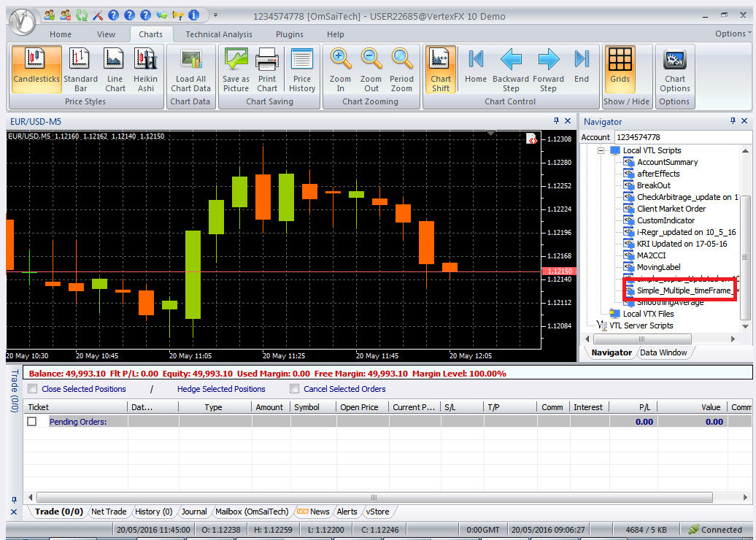The image size is (756, 540).
Task: Switch to the Technical Analysis ribbon tab
Action: pos(219,34)
